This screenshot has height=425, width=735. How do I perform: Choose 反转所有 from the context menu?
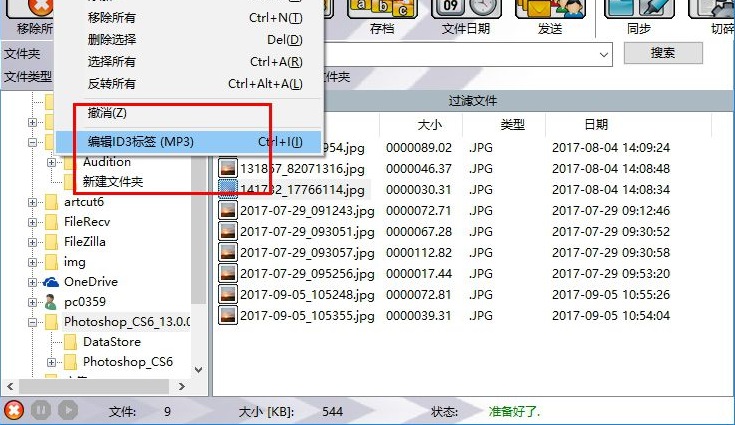tap(189, 84)
